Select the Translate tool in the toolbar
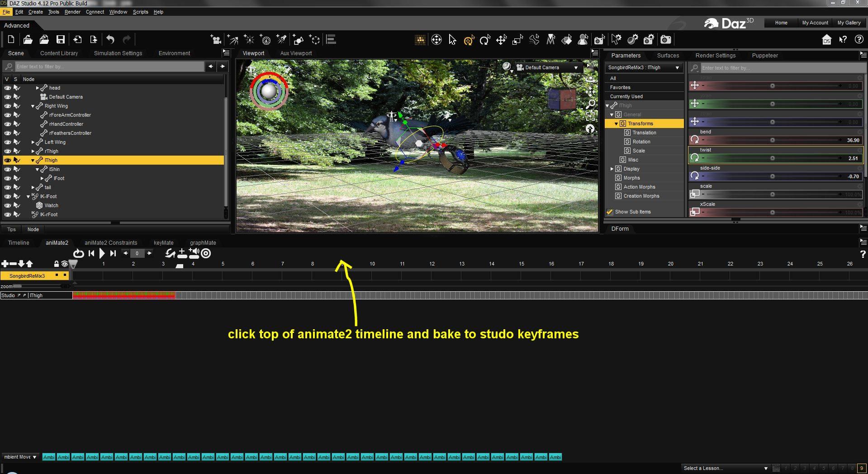Image resolution: width=868 pixels, height=474 pixels. (x=501, y=40)
